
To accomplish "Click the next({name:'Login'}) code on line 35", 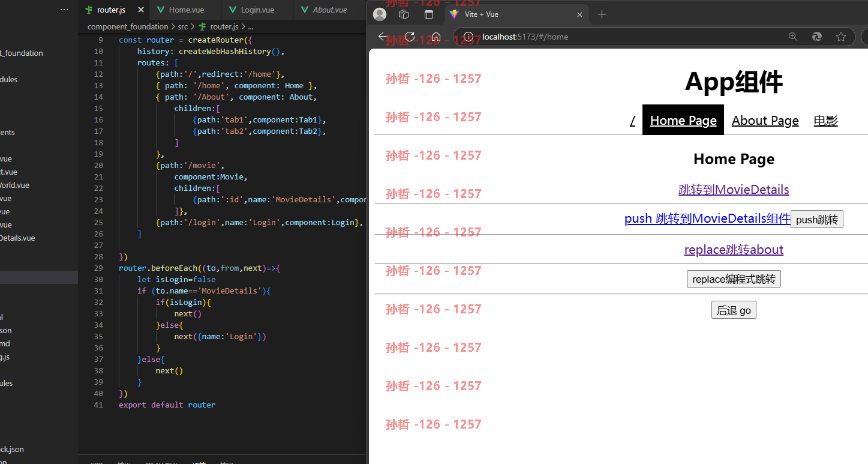I will tap(220, 337).
